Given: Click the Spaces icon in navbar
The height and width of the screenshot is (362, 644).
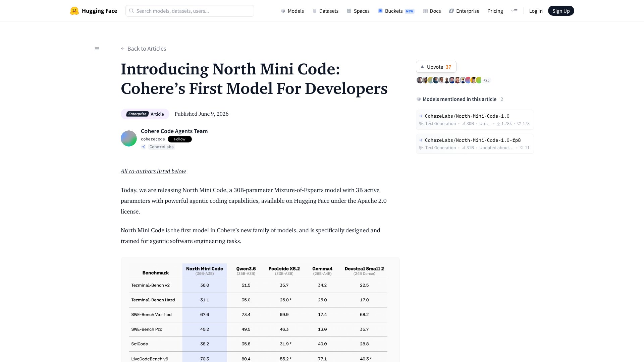Looking at the screenshot, I should click(349, 11).
